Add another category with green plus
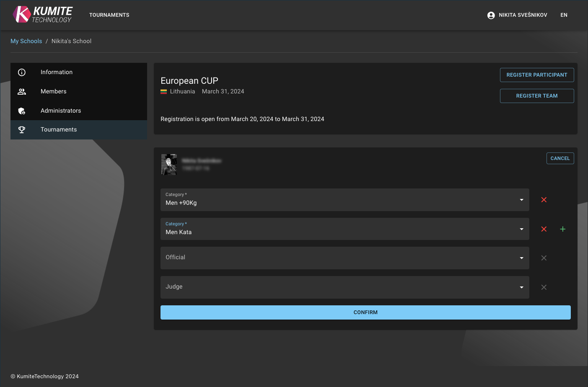The width and height of the screenshot is (588, 387). click(562, 229)
